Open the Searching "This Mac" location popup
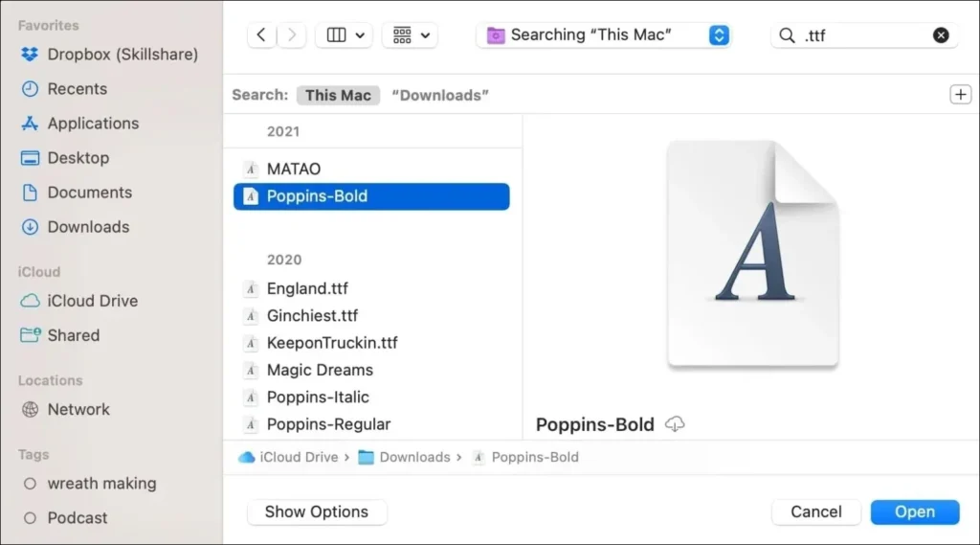 click(604, 35)
